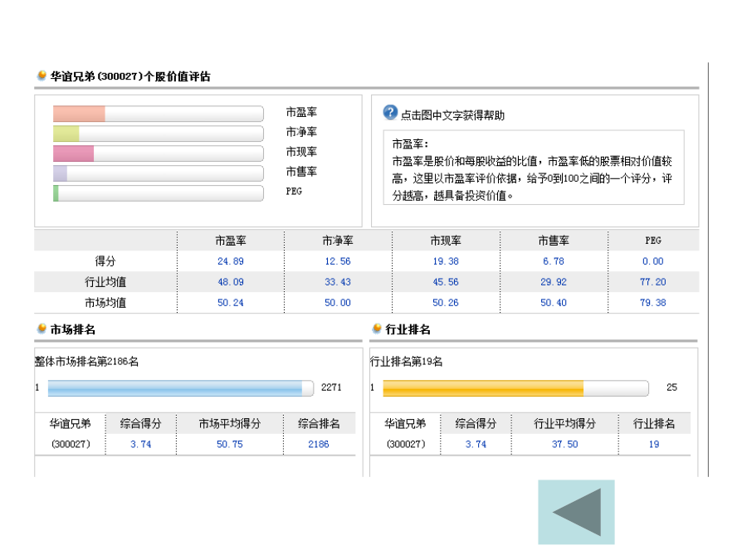Image resolution: width=747 pixels, height=560 pixels.
Task: Click the 市场平均得分 column header
Action: (x=230, y=423)
